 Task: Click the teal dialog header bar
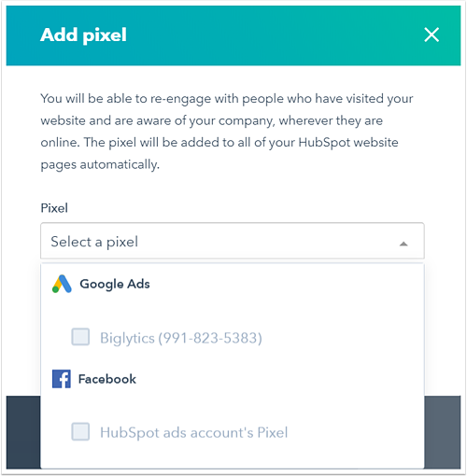tap(233, 35)
